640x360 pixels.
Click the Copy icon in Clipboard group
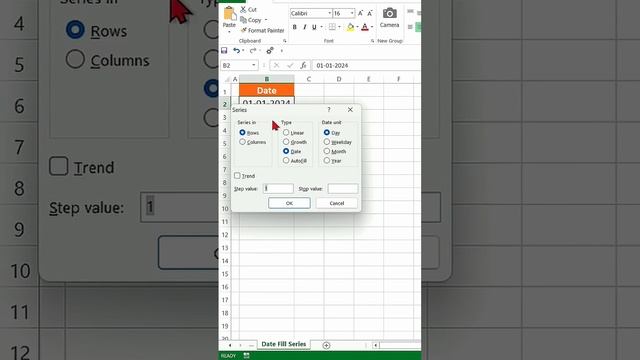(x=243, y=20)
